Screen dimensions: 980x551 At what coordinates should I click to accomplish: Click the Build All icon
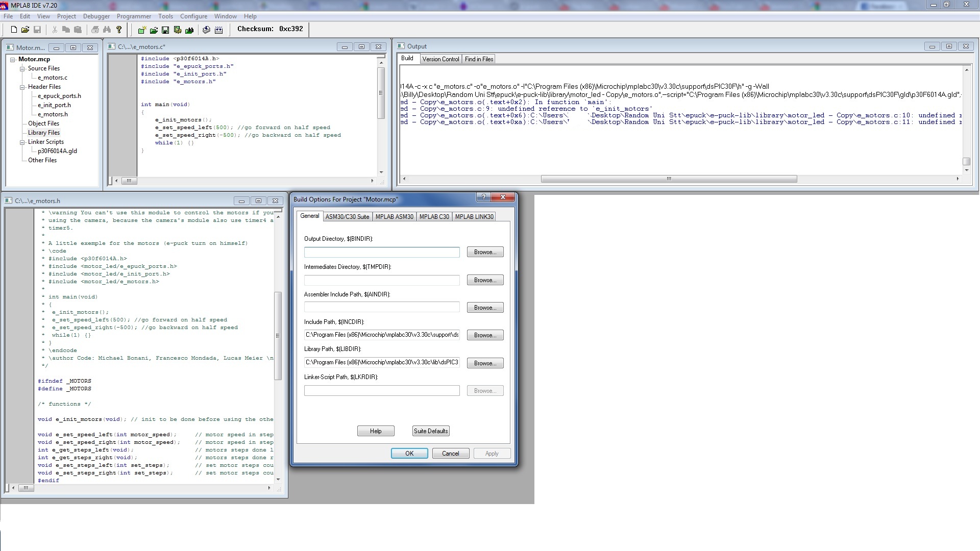219,30
